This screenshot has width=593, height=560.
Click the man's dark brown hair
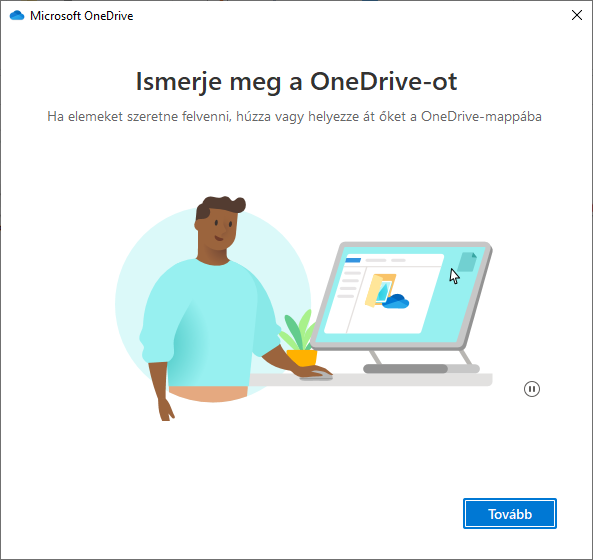pos(219,206)
